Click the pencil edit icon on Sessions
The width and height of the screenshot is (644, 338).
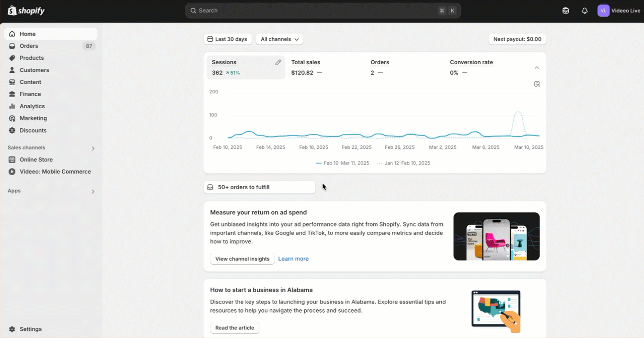click(x=278, y=62)
